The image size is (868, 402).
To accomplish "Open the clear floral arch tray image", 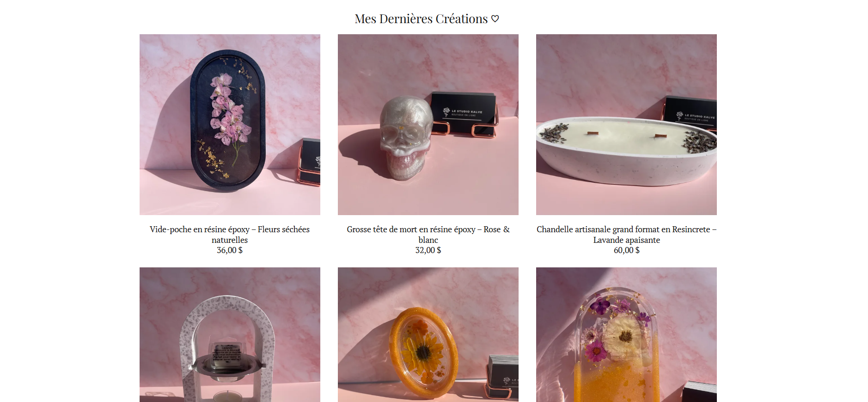I will coord(626,334).
